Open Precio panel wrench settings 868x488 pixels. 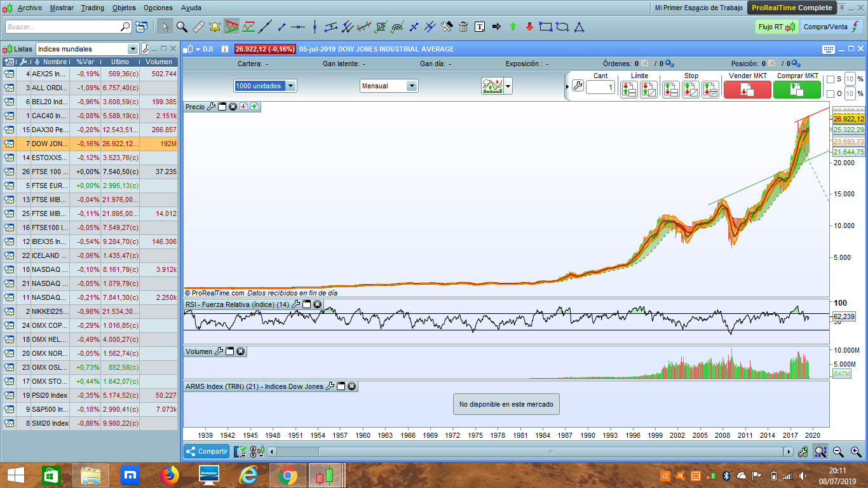212,107
